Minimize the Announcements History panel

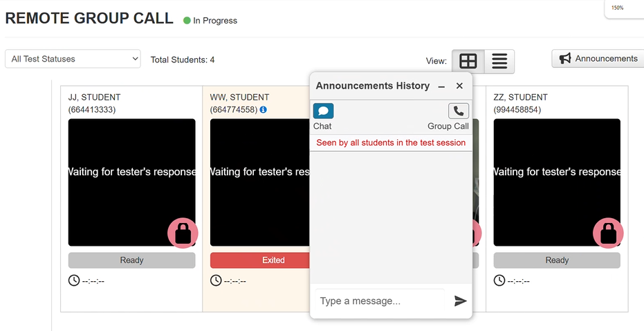[x=441, y=87]
